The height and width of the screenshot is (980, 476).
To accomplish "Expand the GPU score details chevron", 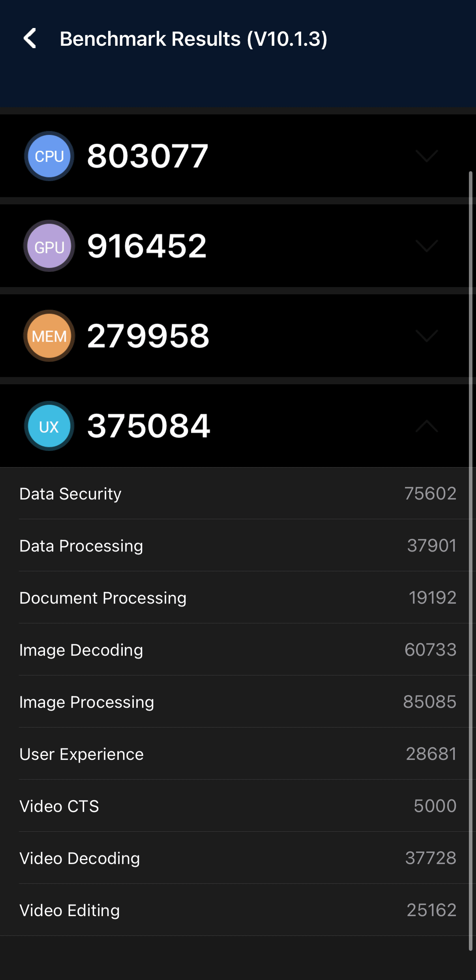I will click(427, 246).
